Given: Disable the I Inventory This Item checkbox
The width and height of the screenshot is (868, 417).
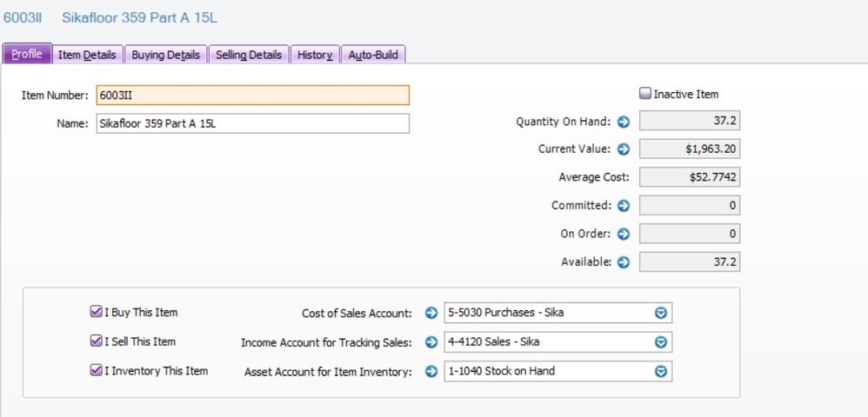Looking at the screenshot, I should [96, 370].
